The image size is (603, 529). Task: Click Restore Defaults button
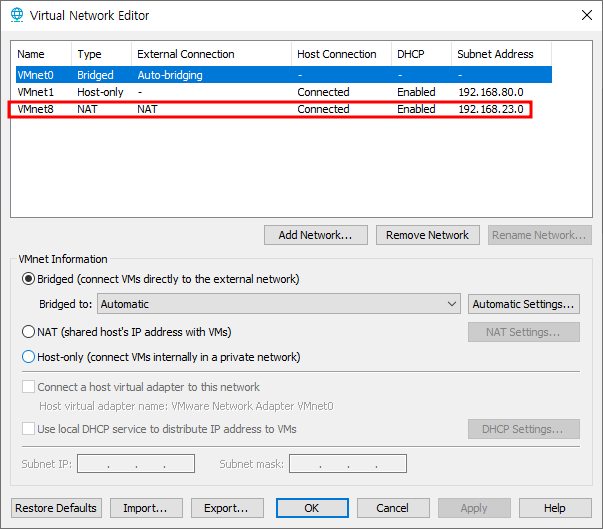pyautogui.click(x=56, y=508)
